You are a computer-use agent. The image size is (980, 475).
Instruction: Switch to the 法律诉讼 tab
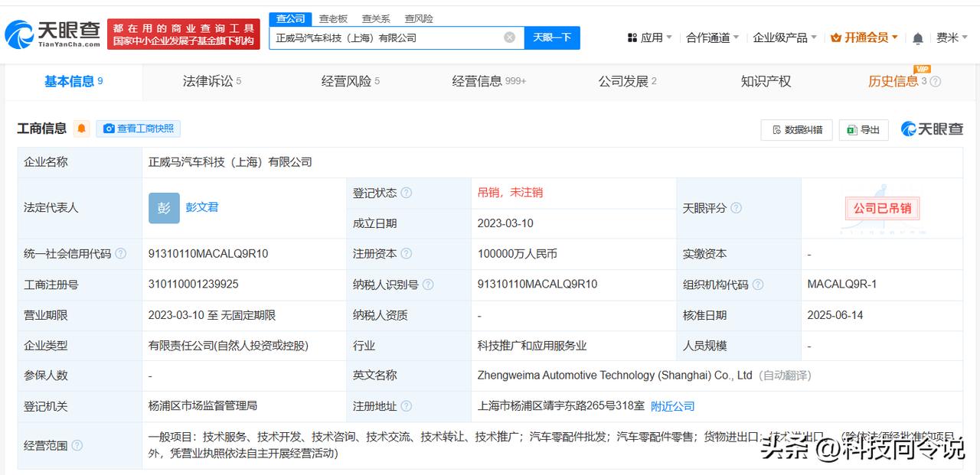pos(212,81)
